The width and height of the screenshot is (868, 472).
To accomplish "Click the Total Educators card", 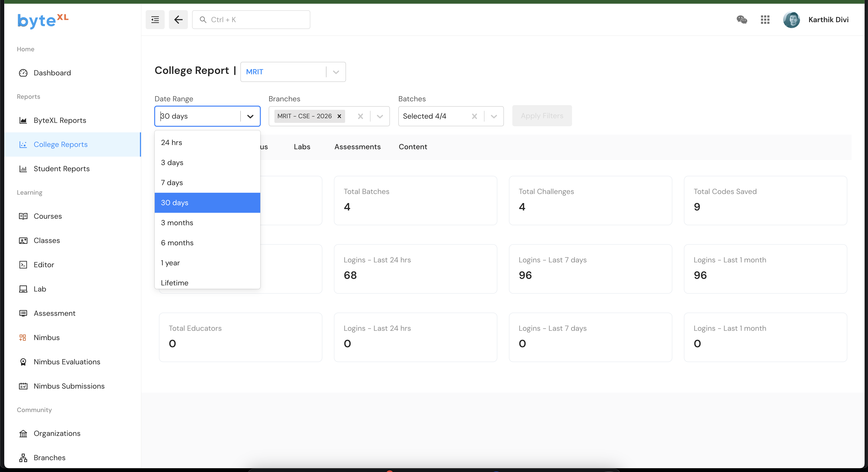I will click(240, 337).
